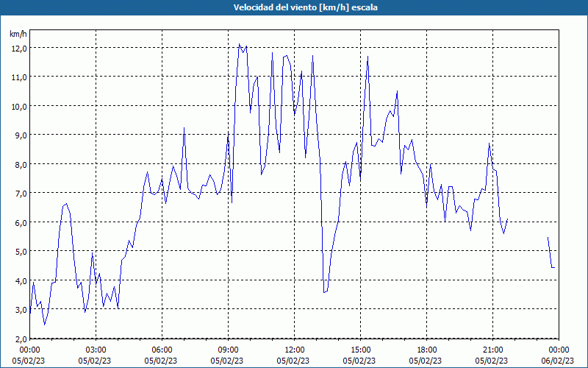Click the wind speed peak near 09:30
The image size is (588, 368).
tap(240, 44)
